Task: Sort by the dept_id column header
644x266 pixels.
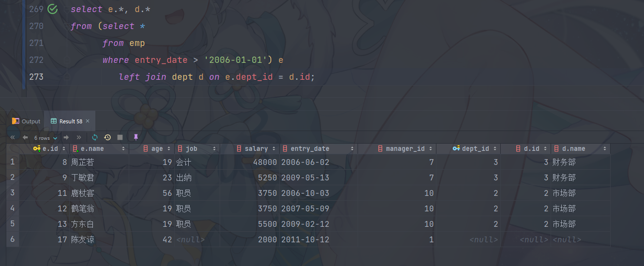Action: pos(468,148)
